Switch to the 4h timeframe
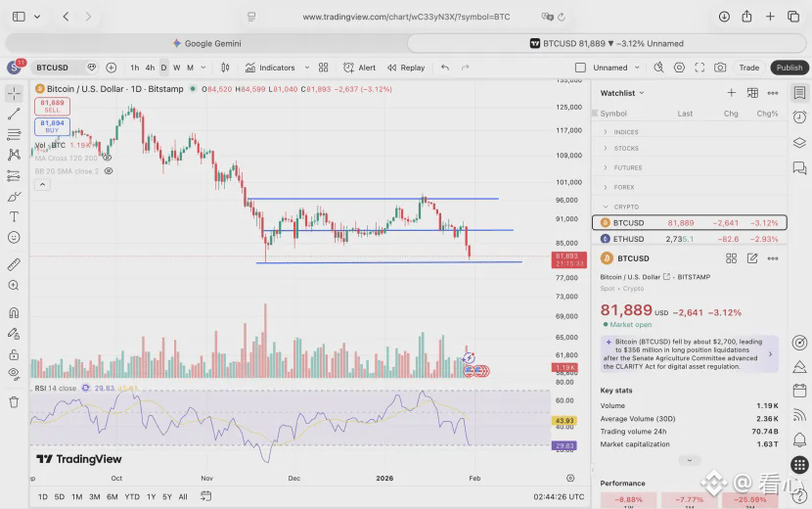 [x=150, y=68]
